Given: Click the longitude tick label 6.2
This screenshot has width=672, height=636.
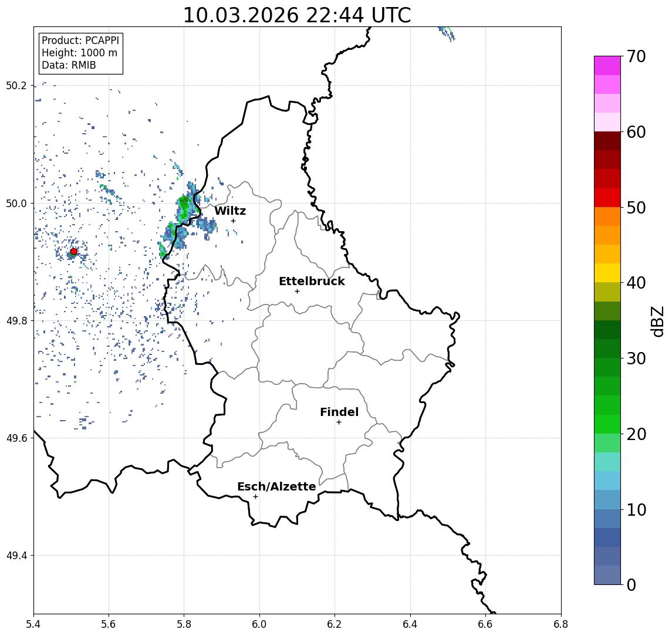Looking at the screenshot, I should pos(335,624).
